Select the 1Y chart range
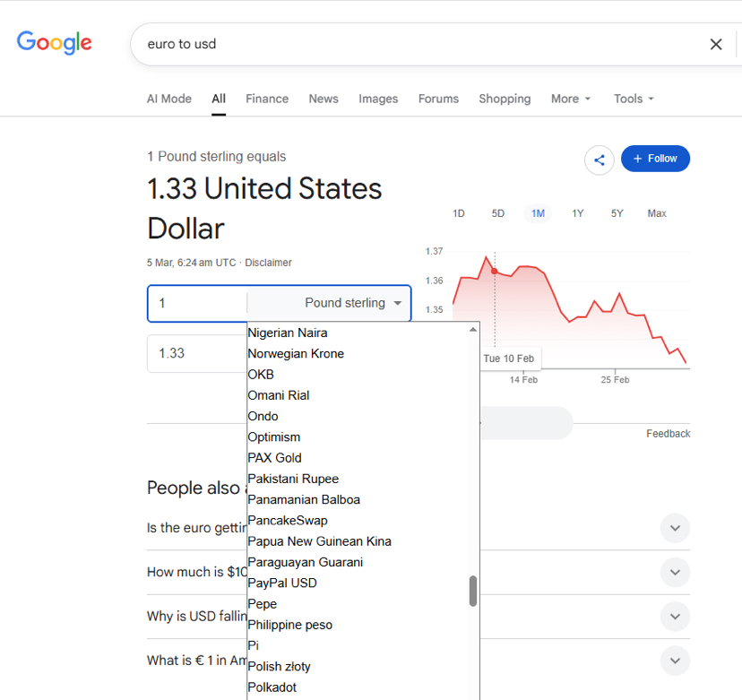Screen dimensions: 742x700 click(578, 213)
